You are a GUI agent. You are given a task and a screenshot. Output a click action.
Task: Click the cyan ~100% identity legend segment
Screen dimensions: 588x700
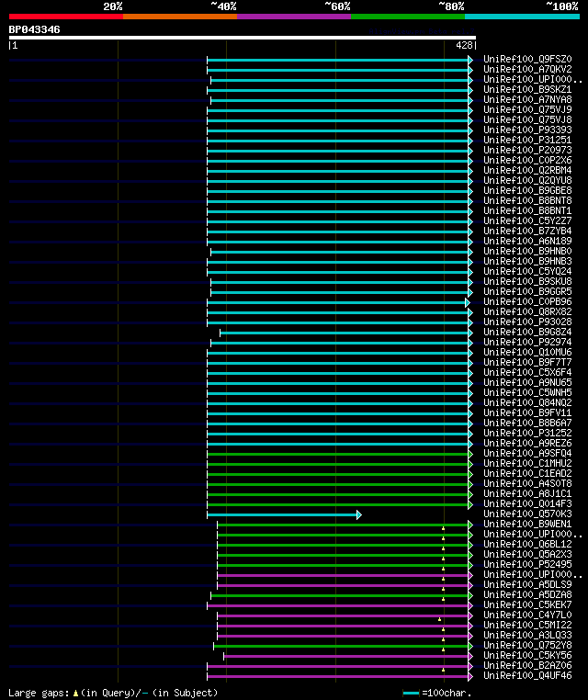coord(522,17)
